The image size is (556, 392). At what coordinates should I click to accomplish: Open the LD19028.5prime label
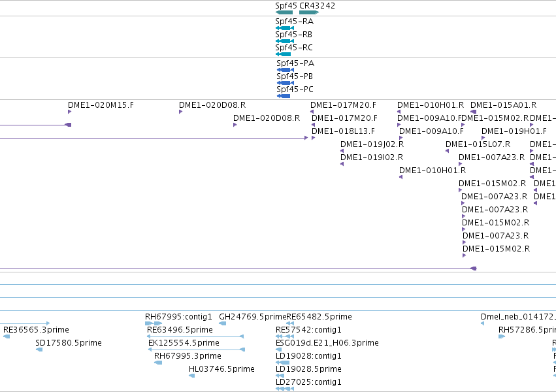pos(308,369)
